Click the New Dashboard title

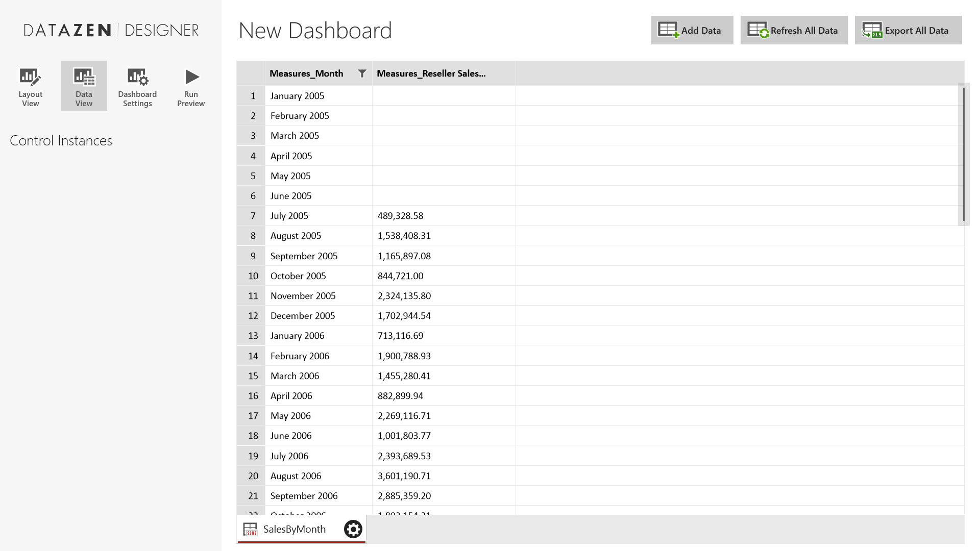315,31
